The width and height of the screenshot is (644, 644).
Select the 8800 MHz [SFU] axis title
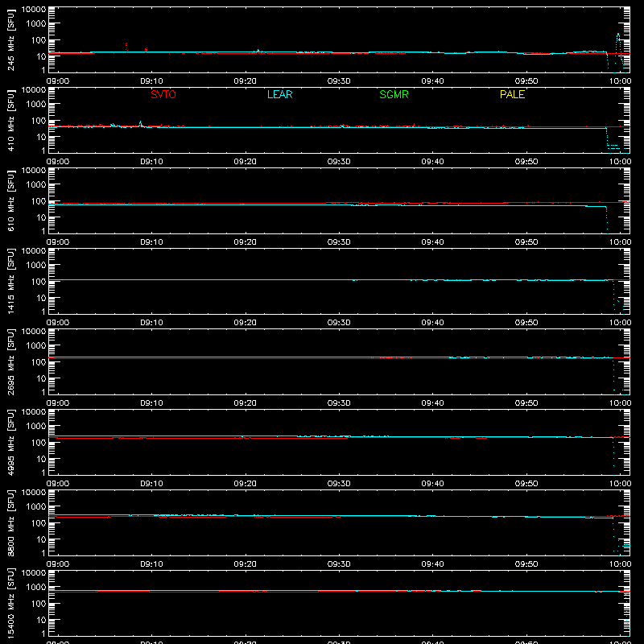point(10,523)
